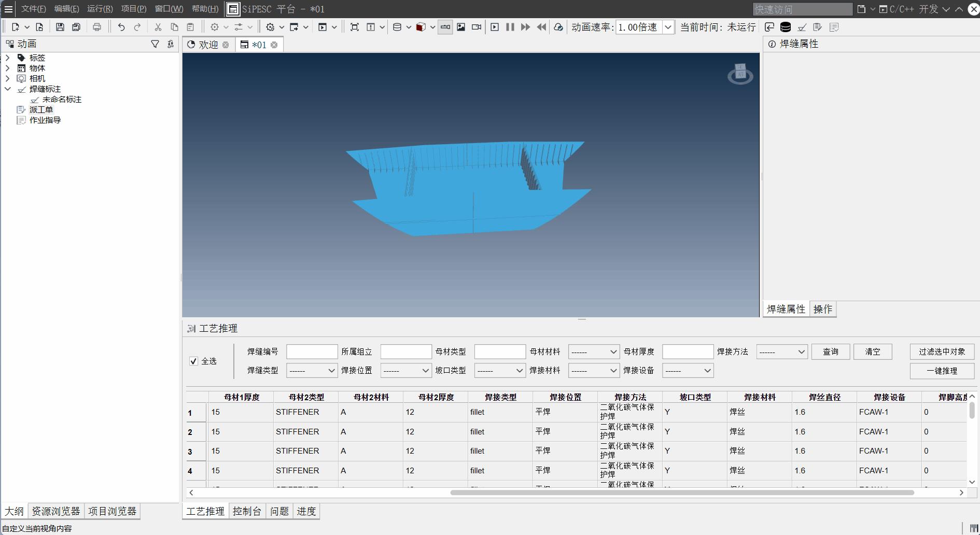Click the 焊缝编号 input field
Viewport: 980px width, 535px height.
tap(312, 352)
